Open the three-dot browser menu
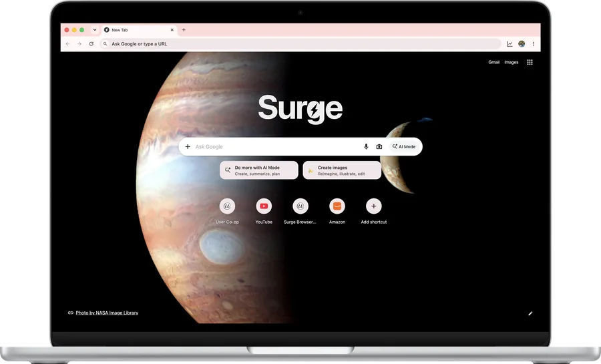Screen dimensions: 601x364 point(533,44)
